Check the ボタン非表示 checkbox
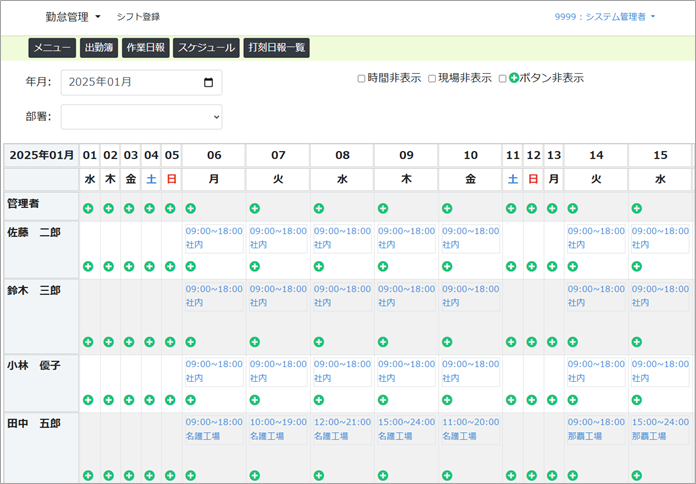This screenshot has width=696, height=484. click(x=503, y=78)
